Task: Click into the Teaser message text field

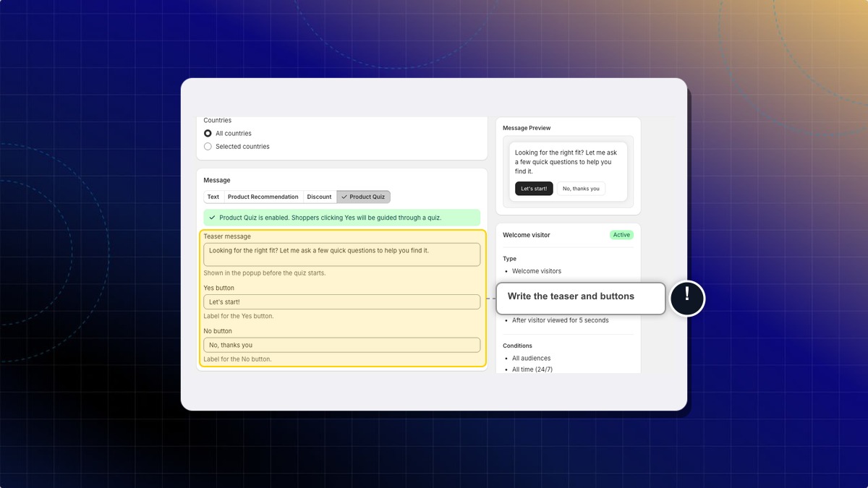Action: [x=341, y=254]
